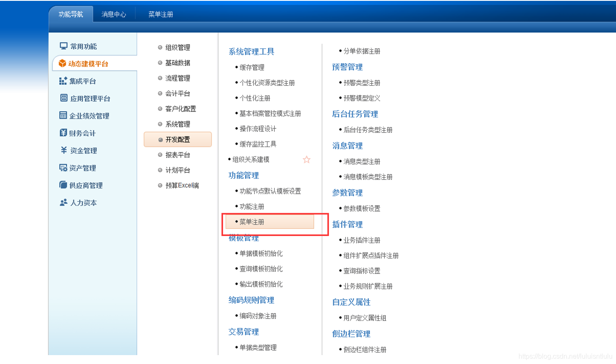This screenshot has width=616, height=364.
Task: Click the bullet beside 基础数据
Action: tap(160, 63)
